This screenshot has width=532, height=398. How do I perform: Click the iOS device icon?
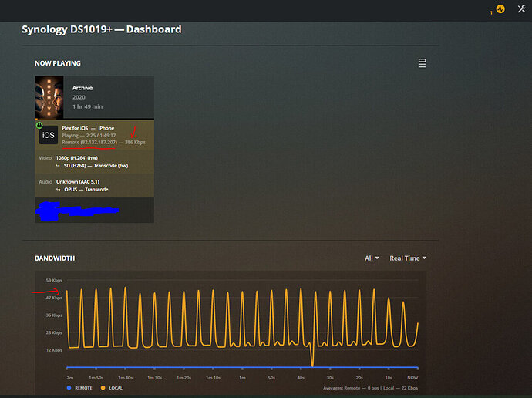[x=48, y=135]
